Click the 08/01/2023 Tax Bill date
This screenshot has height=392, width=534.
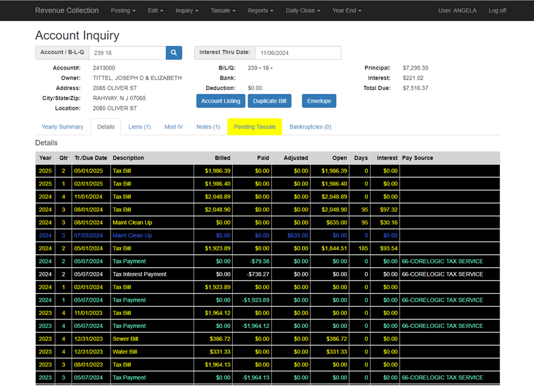click(89, 365)
